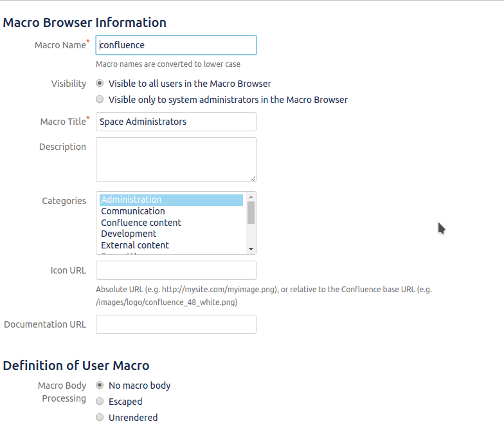Click the Definition of User Macro heading
This screenshot has height=428, width=504.
pos(76,366)
